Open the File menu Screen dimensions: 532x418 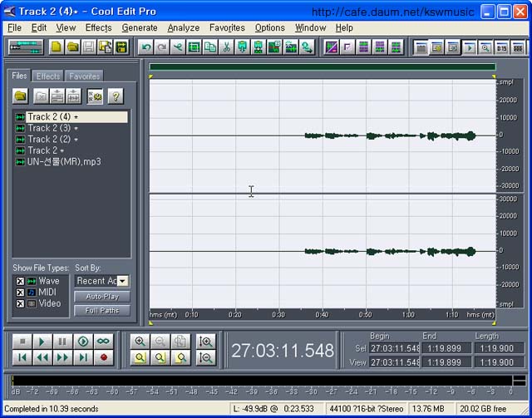(x=15, y=27)
